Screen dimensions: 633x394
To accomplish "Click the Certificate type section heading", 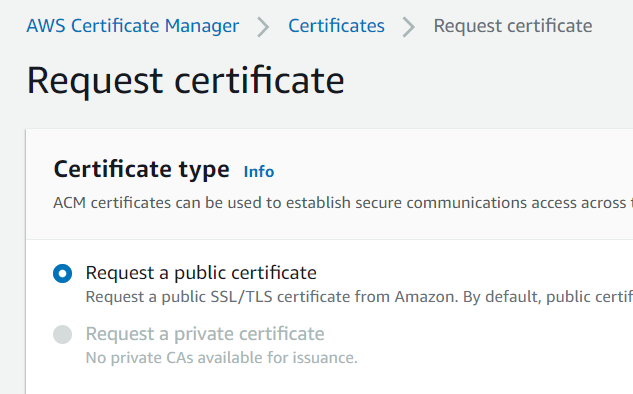I will click(142, 169).
